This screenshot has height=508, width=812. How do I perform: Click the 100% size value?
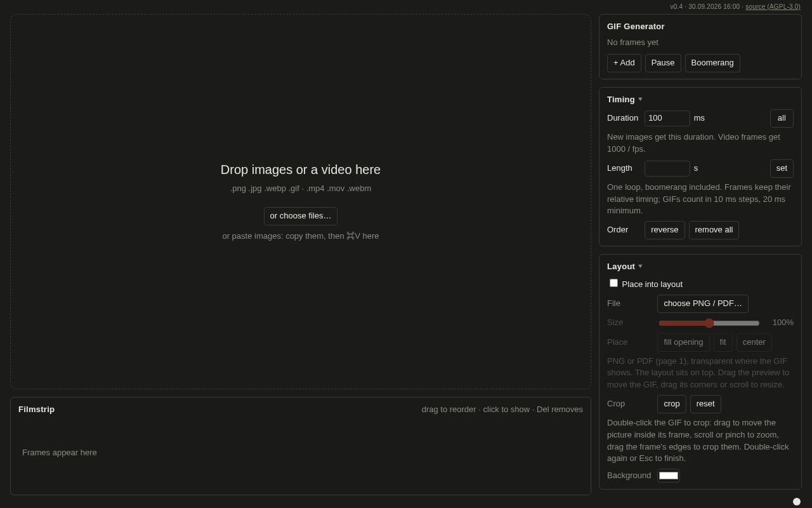point(783,323)
